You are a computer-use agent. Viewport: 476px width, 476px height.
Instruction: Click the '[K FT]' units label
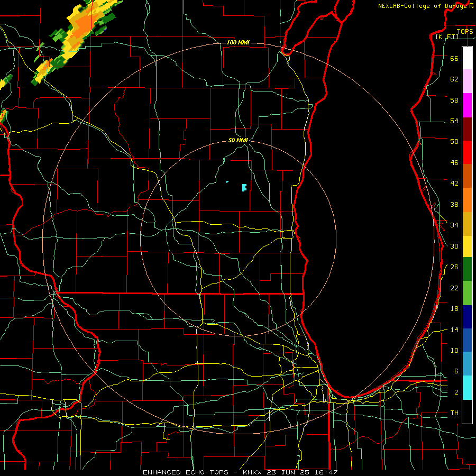click(447, 36)
